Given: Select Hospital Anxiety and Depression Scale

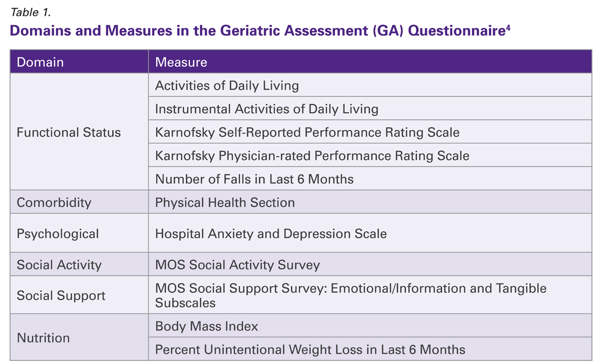Looking at the screenshot, I should pos(270,234).
